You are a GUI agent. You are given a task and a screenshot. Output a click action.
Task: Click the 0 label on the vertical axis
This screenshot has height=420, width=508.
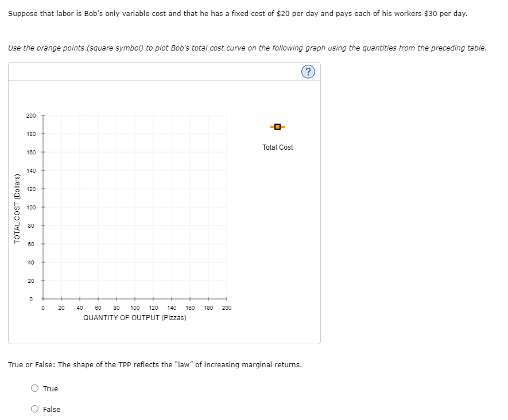coord(31,298)
